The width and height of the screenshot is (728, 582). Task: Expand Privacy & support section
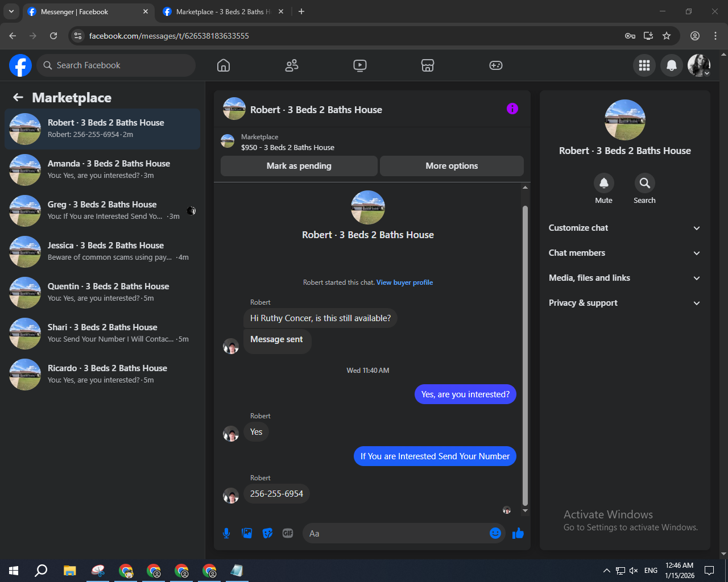624,303
